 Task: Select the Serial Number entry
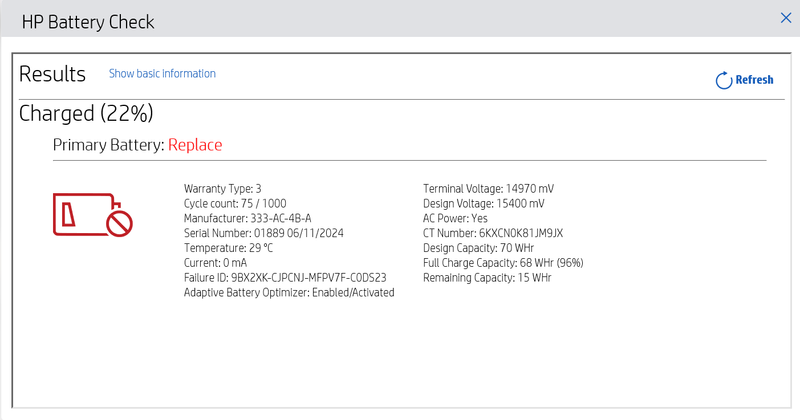click(x=264, y=233)
